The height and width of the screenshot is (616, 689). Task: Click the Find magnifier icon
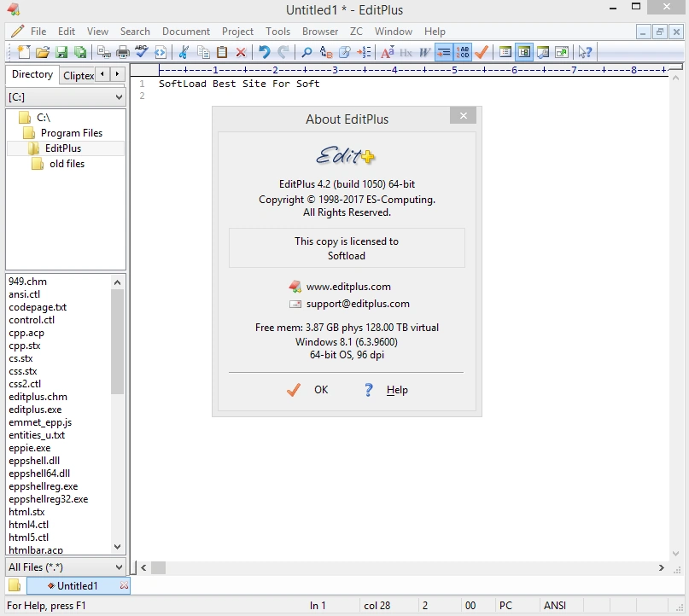[307, 52]
